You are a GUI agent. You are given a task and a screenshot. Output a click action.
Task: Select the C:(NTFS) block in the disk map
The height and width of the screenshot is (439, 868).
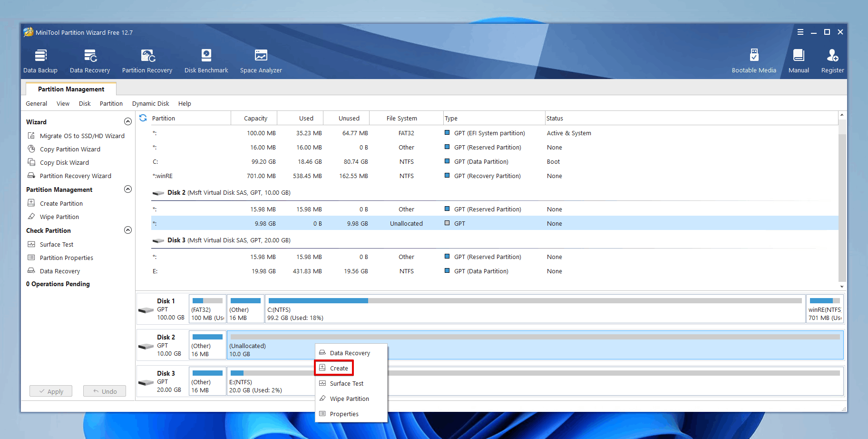[535, 309]
